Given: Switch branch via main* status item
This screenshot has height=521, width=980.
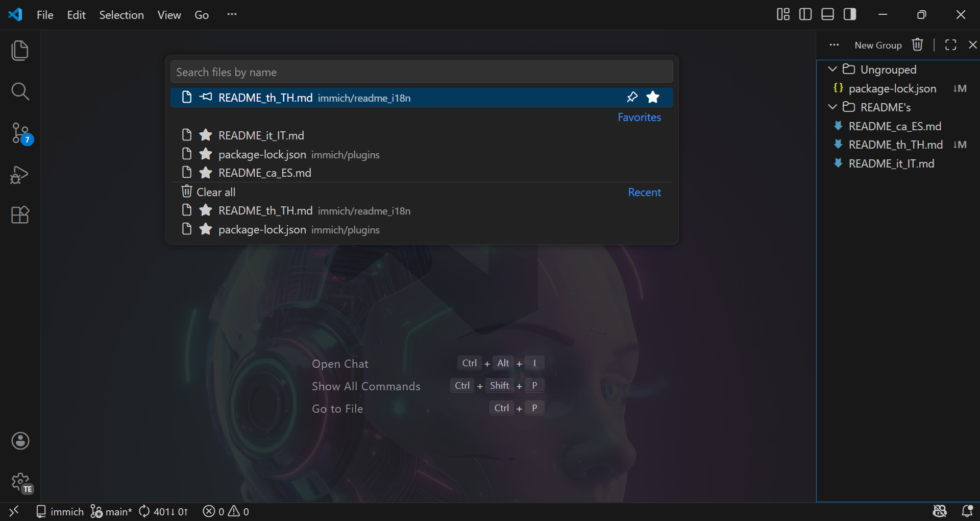Looking at the screenshot, I should click(x=111, y=511).
